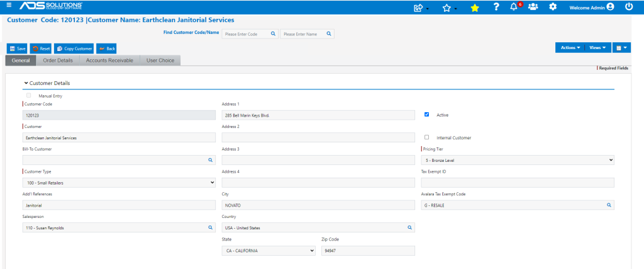644x269 pixels.
Task: Open the Pricing Tier dropdown
Action: (518, 159)
